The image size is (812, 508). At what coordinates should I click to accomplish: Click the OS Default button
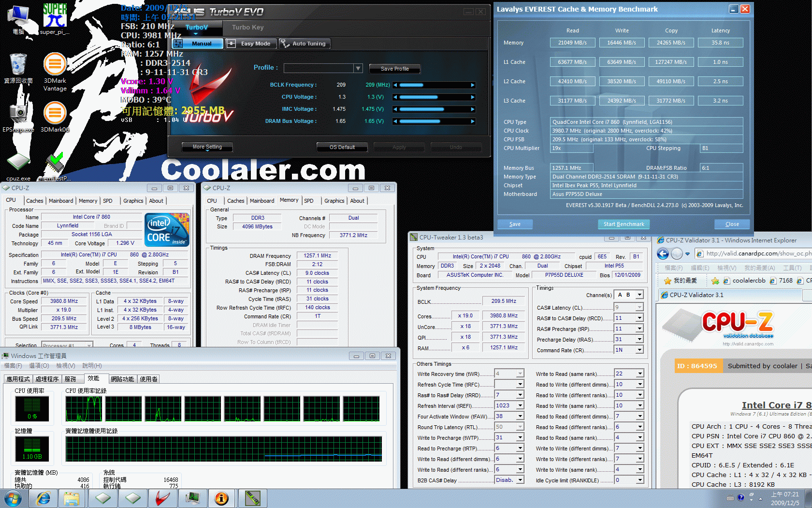click(342, 147)
